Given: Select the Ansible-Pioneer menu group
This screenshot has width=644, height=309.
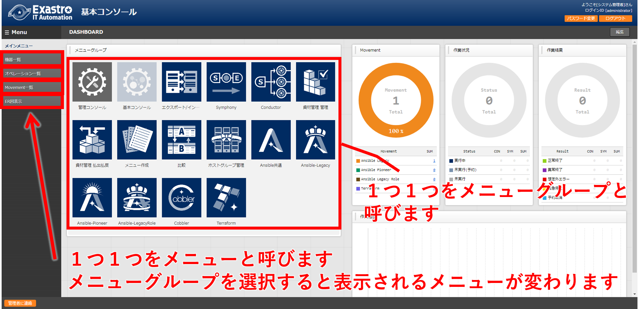Looking at the screenshot, I should [x=92, y=198].
